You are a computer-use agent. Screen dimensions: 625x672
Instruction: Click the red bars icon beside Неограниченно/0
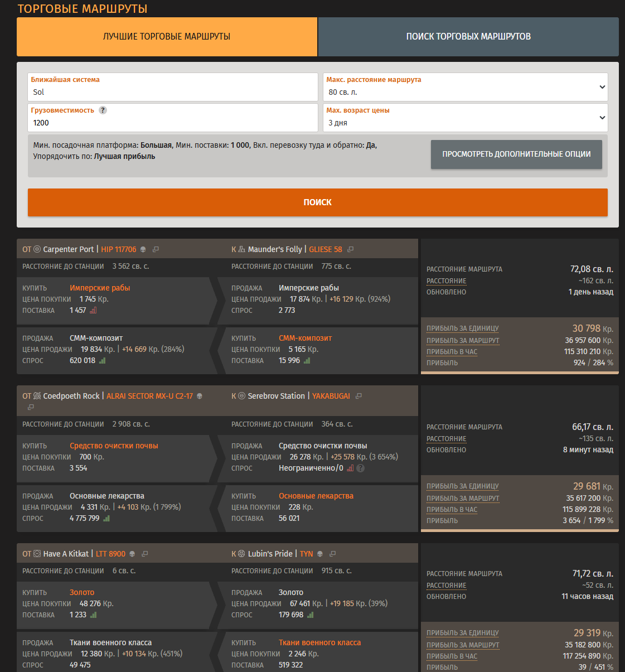[x=350, y=468]
